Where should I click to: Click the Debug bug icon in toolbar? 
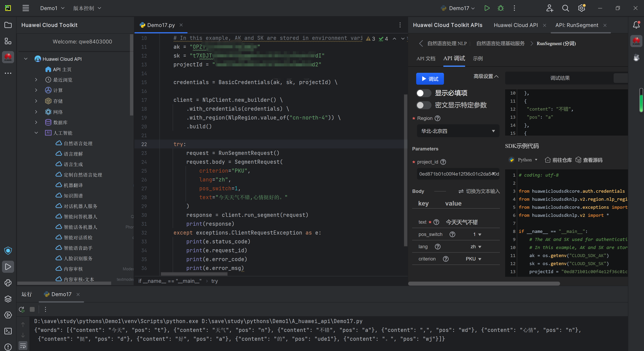click(x=501, y=8)
